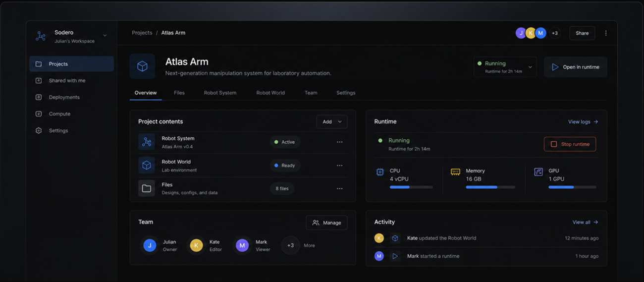Click Julian's avatar in the Team card

(150, 245)
